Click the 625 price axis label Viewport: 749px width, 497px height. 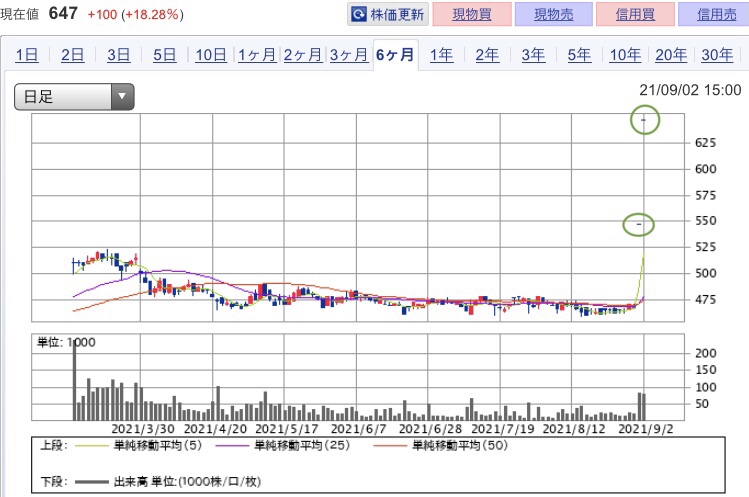point(706,142)
